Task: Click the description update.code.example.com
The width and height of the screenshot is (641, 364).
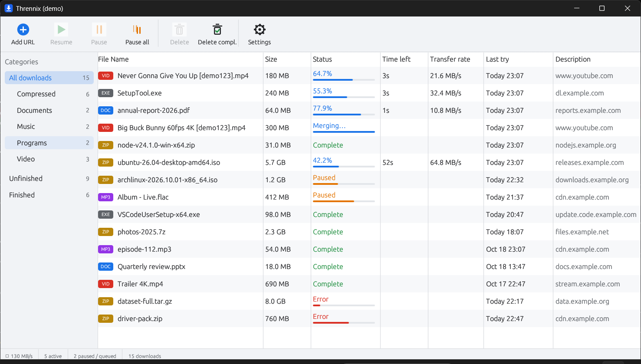Action: pos(596,215)
